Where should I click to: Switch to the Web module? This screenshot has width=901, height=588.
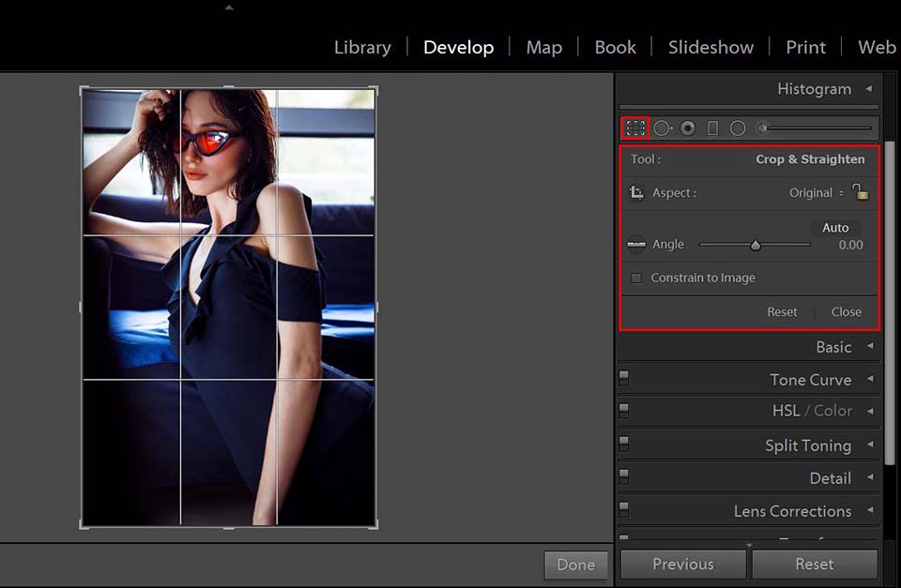[x=878, y=47]
